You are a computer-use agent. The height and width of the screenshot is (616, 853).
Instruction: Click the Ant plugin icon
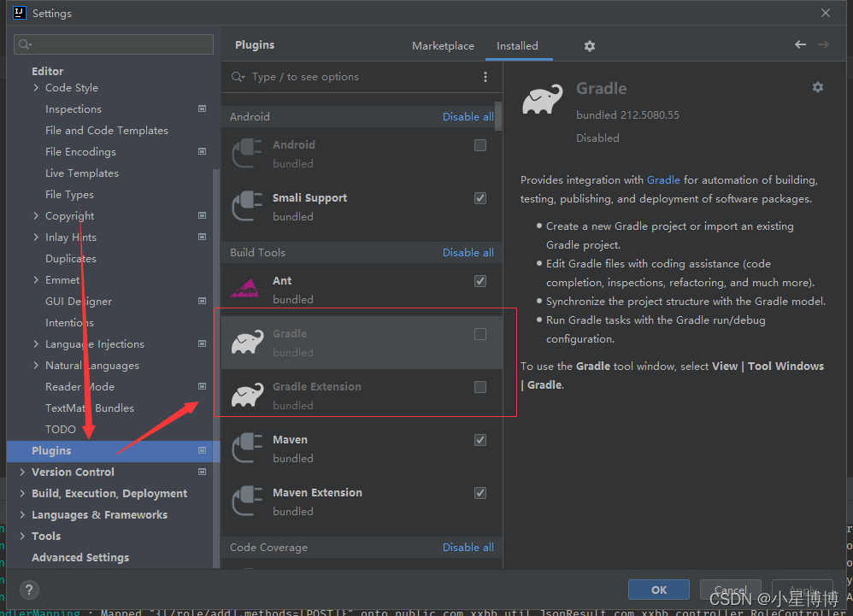click(x=248, y=289)
